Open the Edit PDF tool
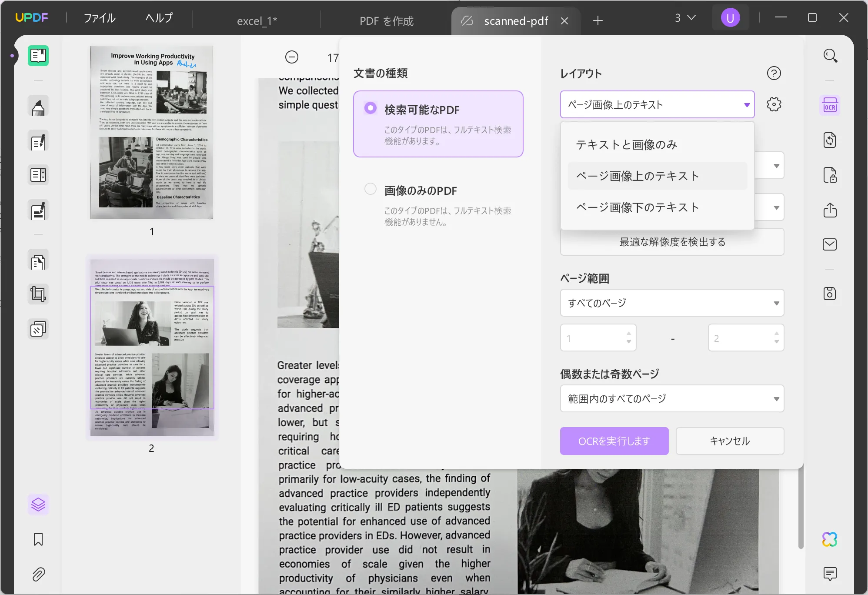This screenshot has height=595, width=868. (x=38, y=141)
